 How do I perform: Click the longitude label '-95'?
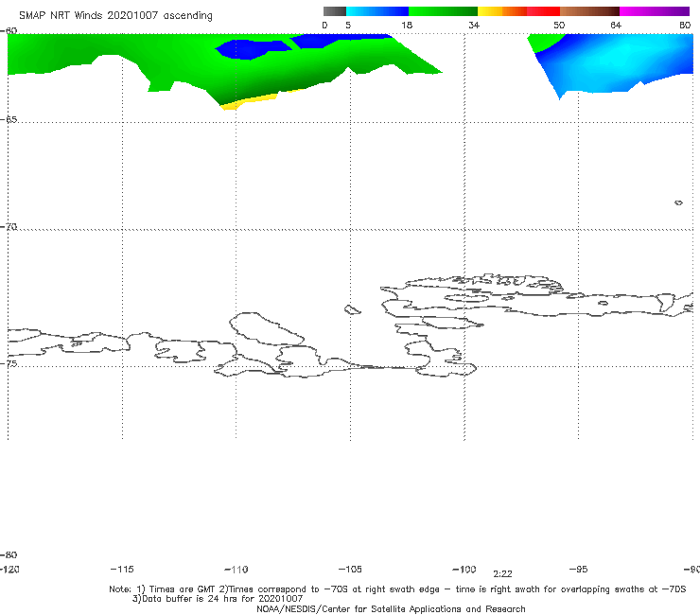(579, 570)
